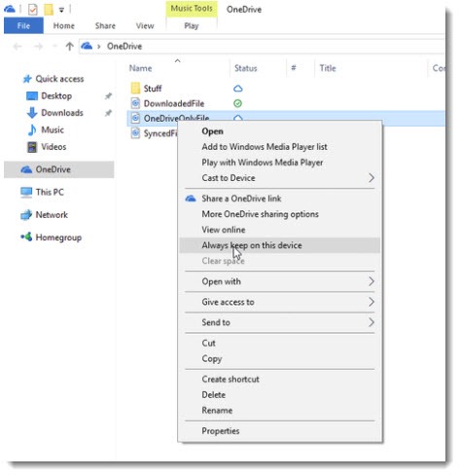Switch to the Home ribbon tab
This screenshot has height=476, width=460.
64,26
